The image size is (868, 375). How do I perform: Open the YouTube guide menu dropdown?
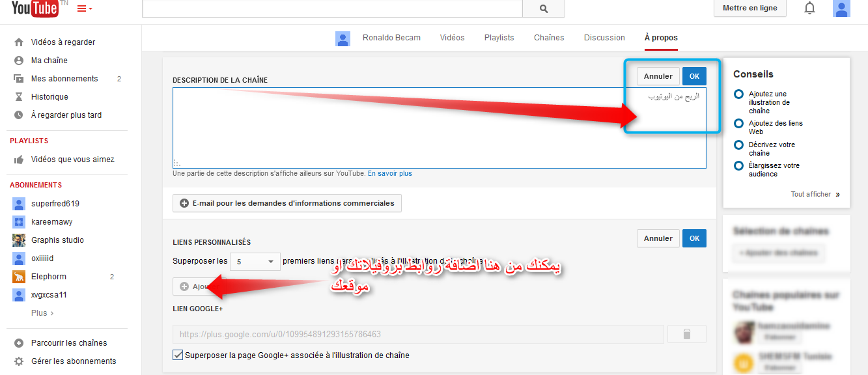[85, 8]
